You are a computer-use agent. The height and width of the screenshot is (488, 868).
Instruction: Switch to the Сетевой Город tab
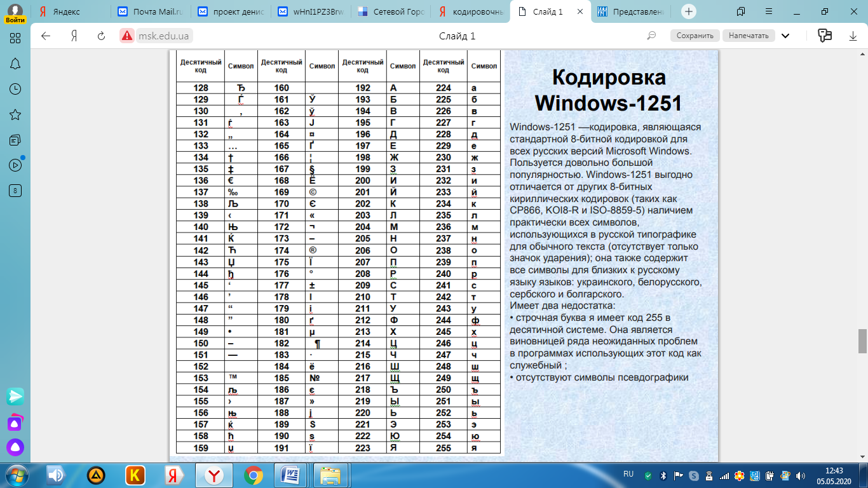coord(390,11)
